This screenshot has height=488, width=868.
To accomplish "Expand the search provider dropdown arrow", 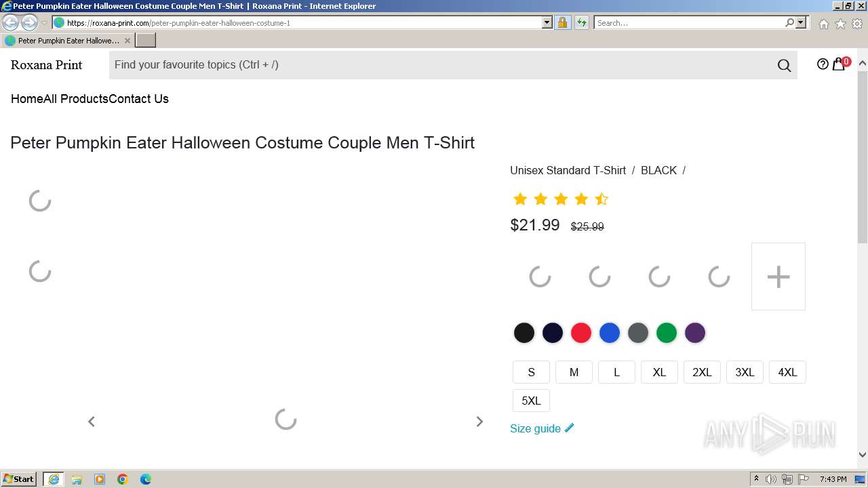I will [801, 22].
